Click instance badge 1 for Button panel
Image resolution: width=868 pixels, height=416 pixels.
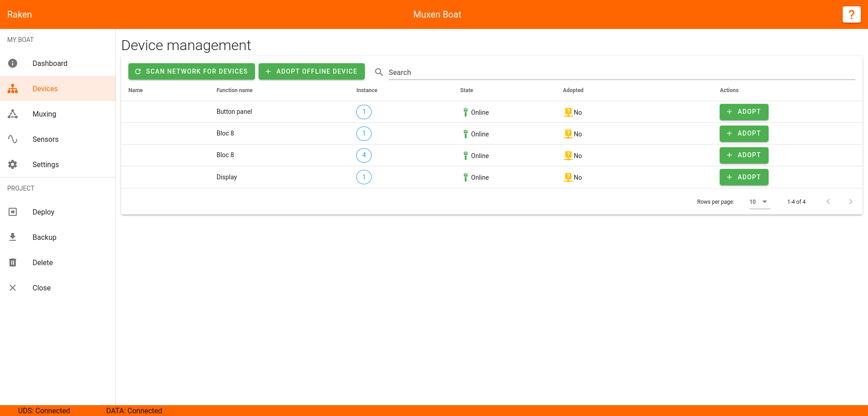(x=364, y=112)
